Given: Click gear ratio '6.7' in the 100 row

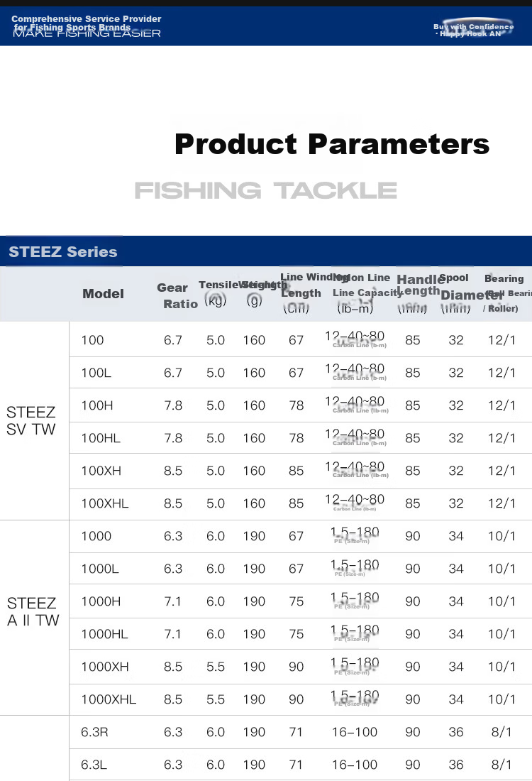Looking at the screenshot, I should (172, 340).
